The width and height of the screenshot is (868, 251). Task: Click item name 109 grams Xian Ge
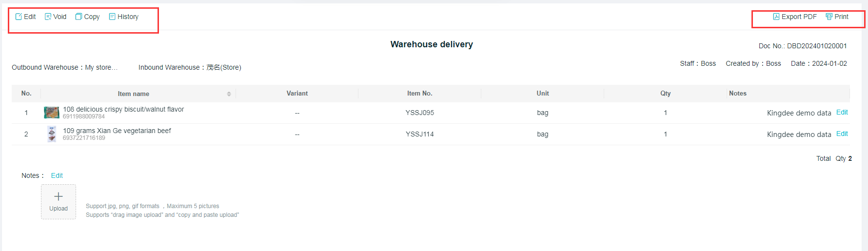[x=117, y=131]
